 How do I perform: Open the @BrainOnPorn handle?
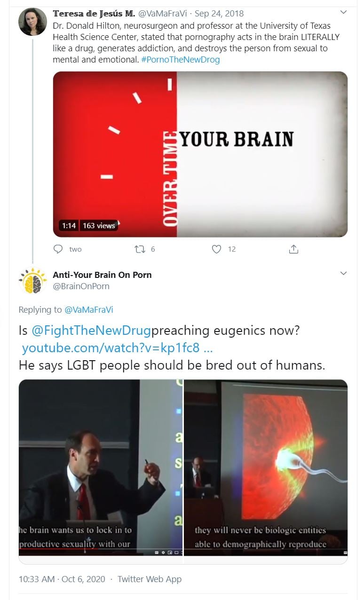click(81, 286)
